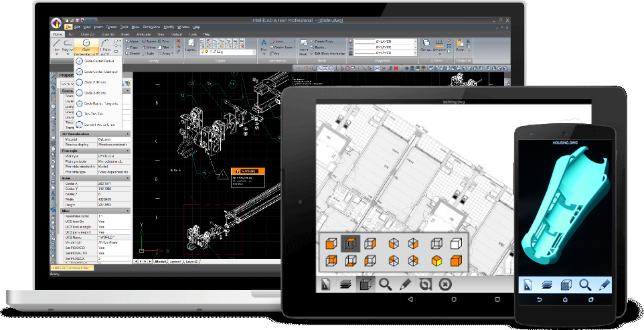The width and height of the screenshot is (644, 330).
Task: Tablet: tap the magnifier zoom tool
Action: point(385,284)
